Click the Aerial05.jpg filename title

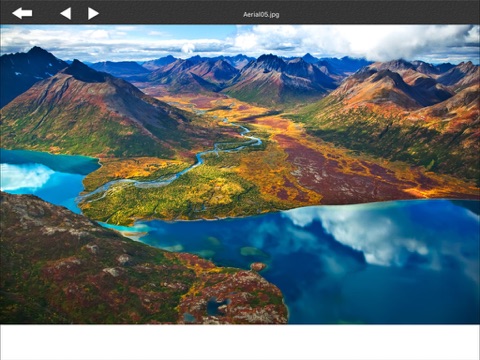(x=261, y=15)
